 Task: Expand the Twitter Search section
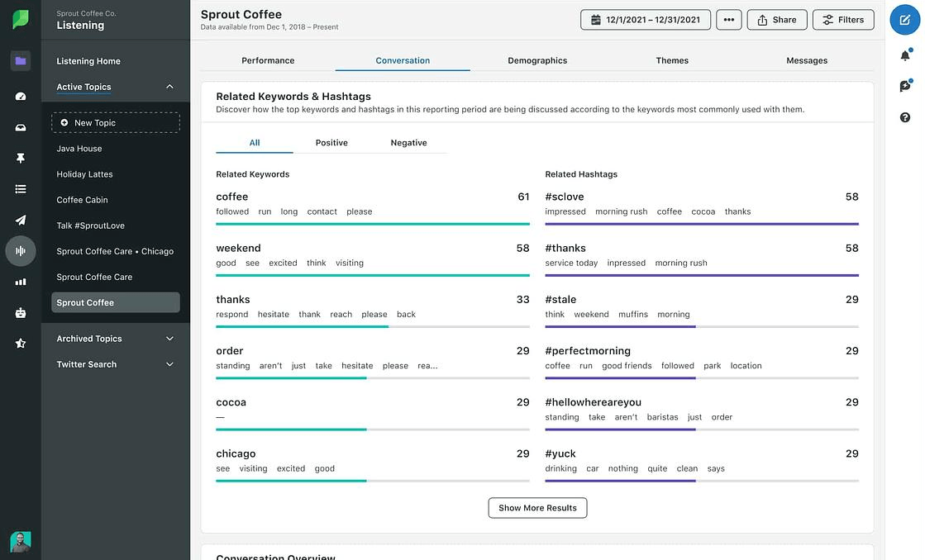tap(170, 364)
